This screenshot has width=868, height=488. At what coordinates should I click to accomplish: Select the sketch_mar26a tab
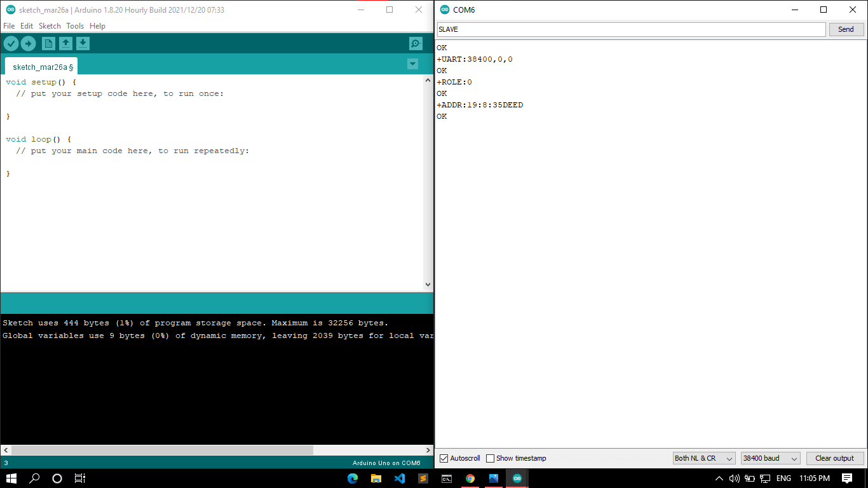click(x=41, y=67)
